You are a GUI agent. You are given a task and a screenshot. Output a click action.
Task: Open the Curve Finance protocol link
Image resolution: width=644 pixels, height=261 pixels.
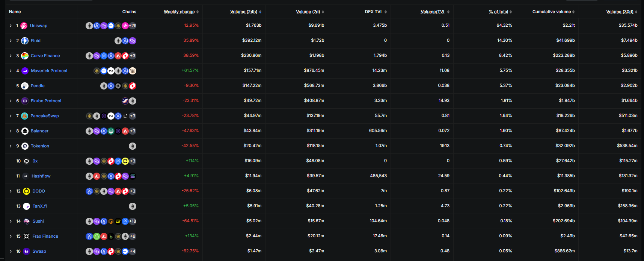(45, 56)
